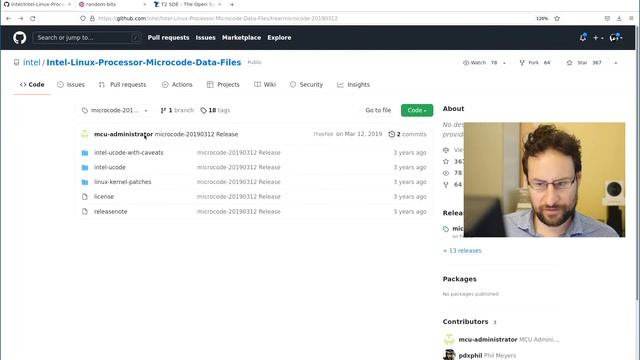Open the user avatar menu
The height and width of the screenshot is (360, 640).
click(616, 38)
